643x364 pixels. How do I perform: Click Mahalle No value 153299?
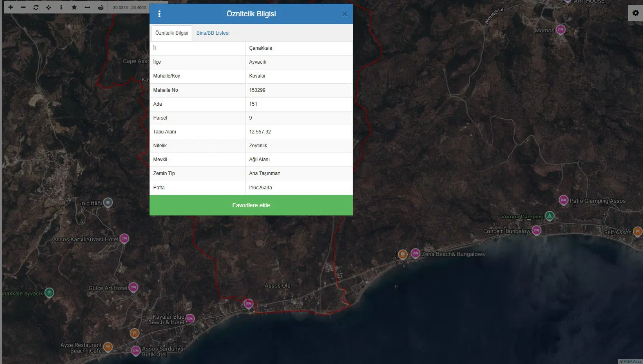299,90
